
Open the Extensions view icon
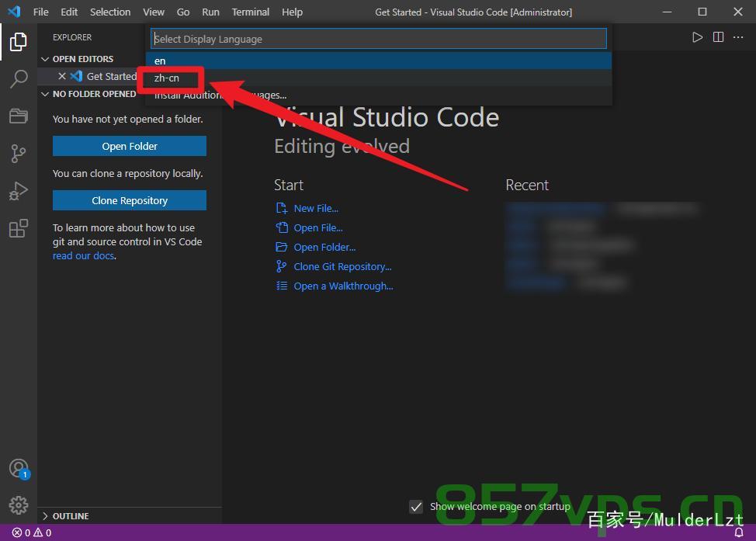(x=19, y=228)
